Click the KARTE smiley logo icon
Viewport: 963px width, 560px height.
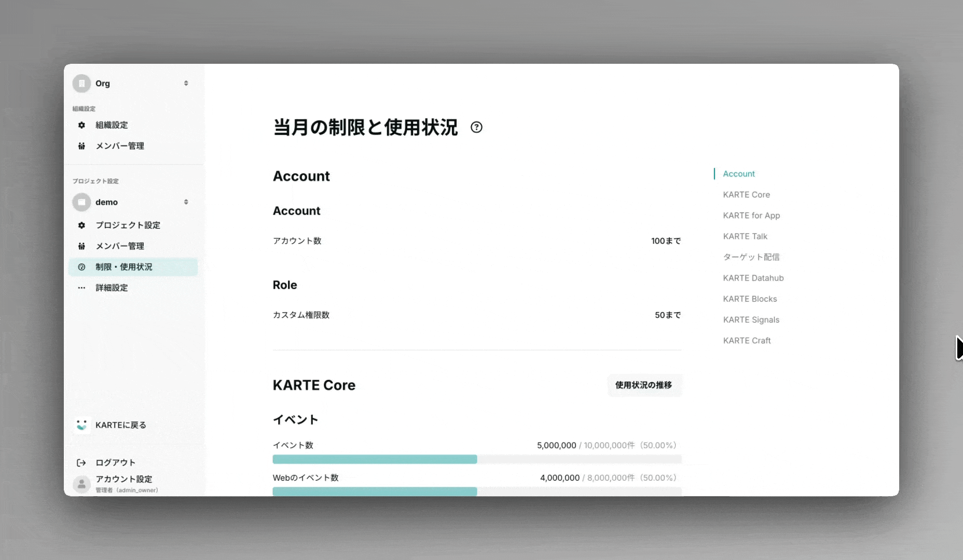coord(81,425)
